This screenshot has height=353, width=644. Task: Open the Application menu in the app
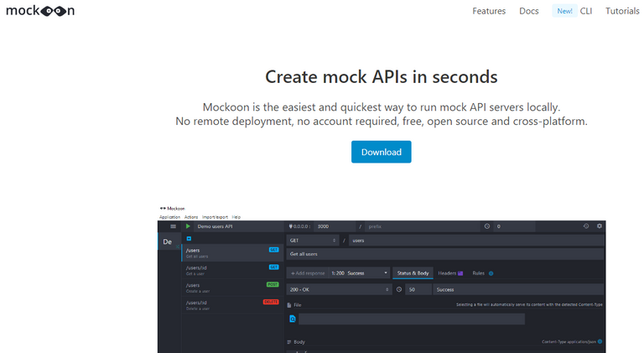(x=169, y=217)
